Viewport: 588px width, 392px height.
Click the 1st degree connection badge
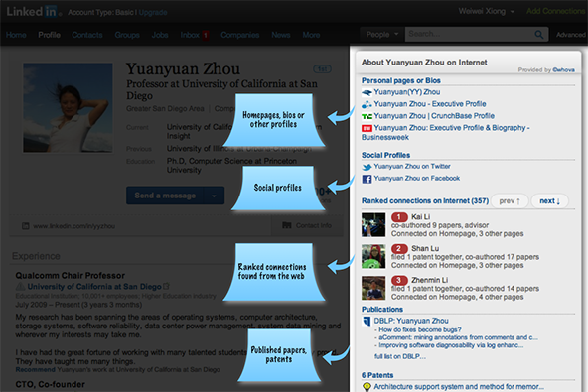(322, 68)
